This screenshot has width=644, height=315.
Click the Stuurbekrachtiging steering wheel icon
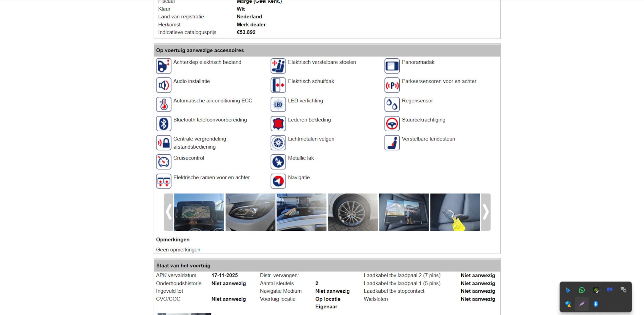392,124
